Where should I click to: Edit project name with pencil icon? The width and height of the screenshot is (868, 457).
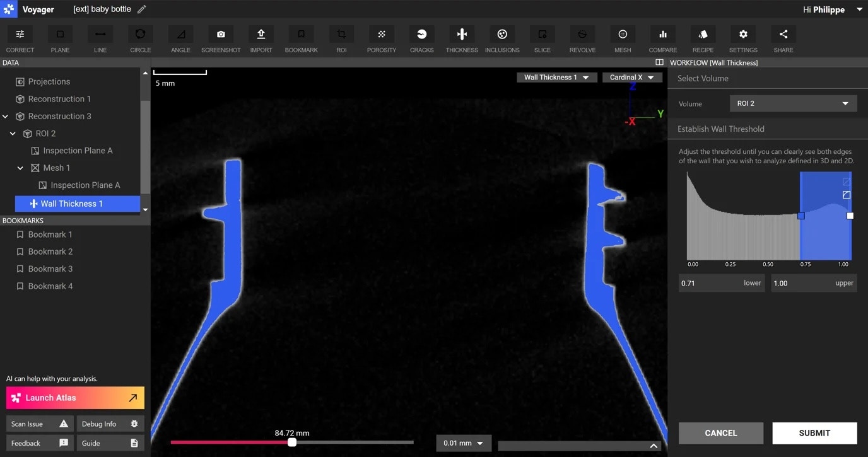coord(142,9)
